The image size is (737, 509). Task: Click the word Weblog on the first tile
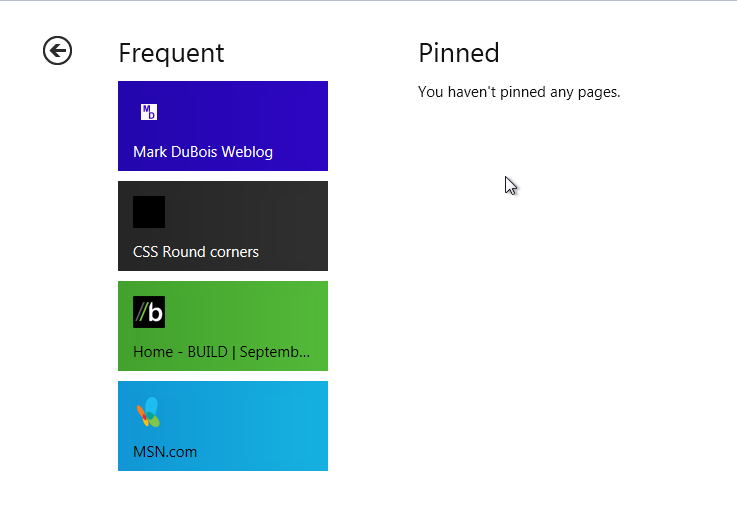[247, 152]
